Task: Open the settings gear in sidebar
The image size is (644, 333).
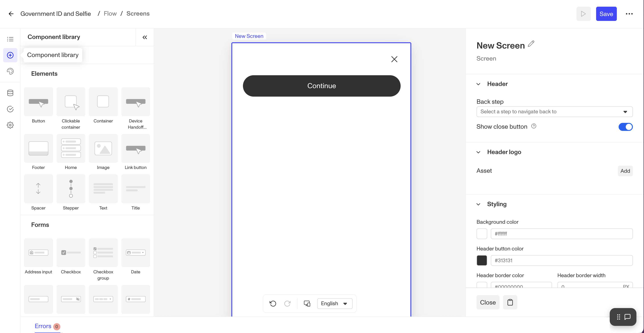Action: [x=10, y=125]
